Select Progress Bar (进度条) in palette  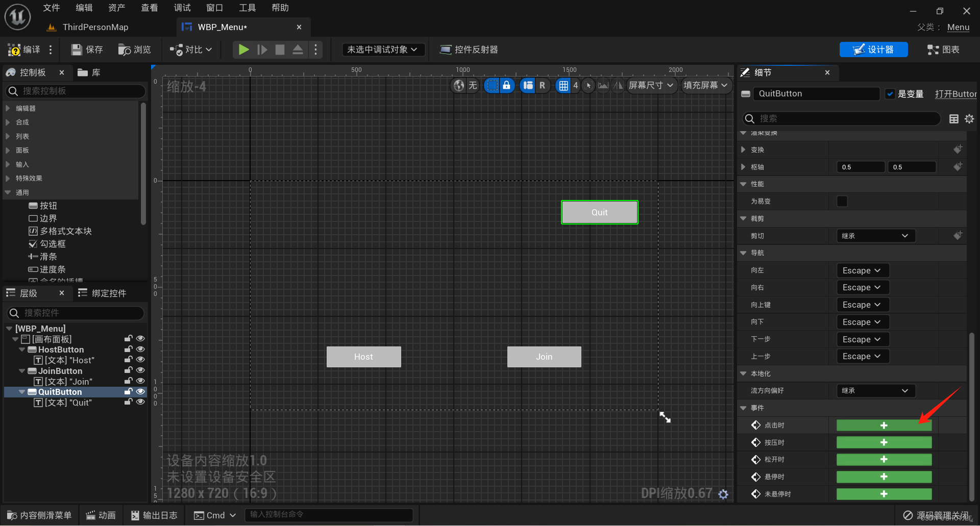pyautogui.click(x=47, y=269)
